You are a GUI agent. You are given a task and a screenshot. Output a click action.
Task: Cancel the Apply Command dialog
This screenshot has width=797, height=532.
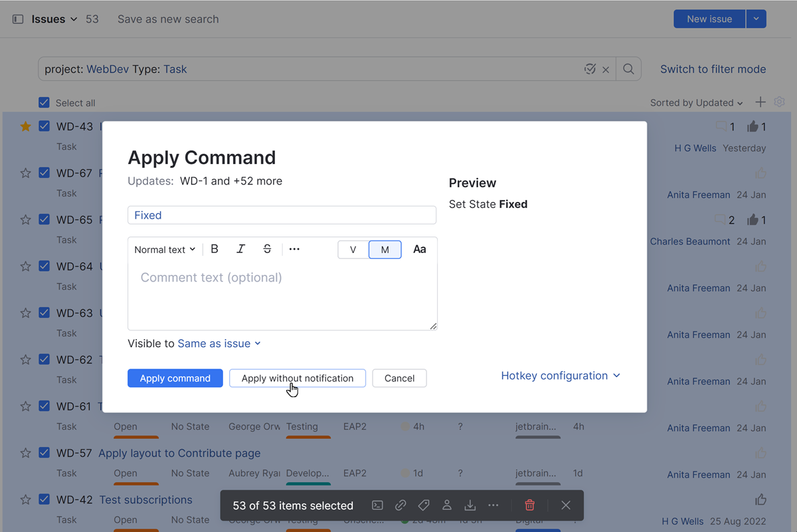(x=399, y=378)
